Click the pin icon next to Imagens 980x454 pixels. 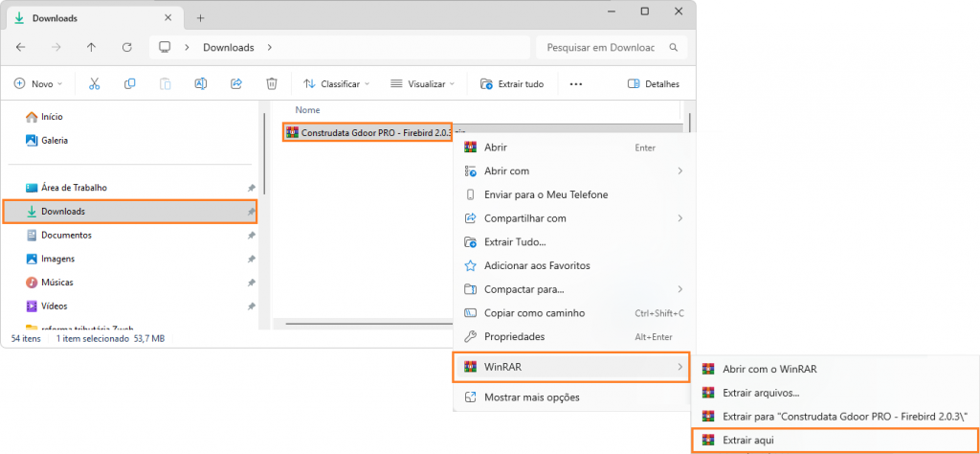(251, 259)
